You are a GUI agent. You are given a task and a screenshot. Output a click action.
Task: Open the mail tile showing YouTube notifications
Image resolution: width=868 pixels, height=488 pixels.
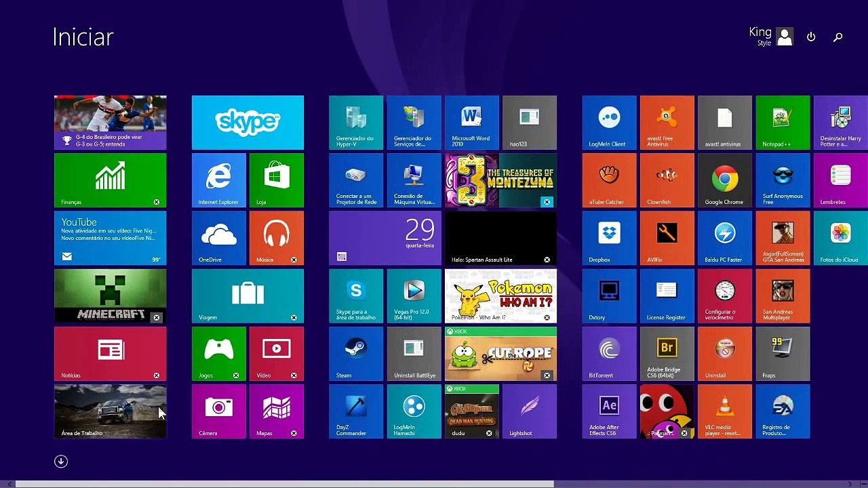(110, 238)
